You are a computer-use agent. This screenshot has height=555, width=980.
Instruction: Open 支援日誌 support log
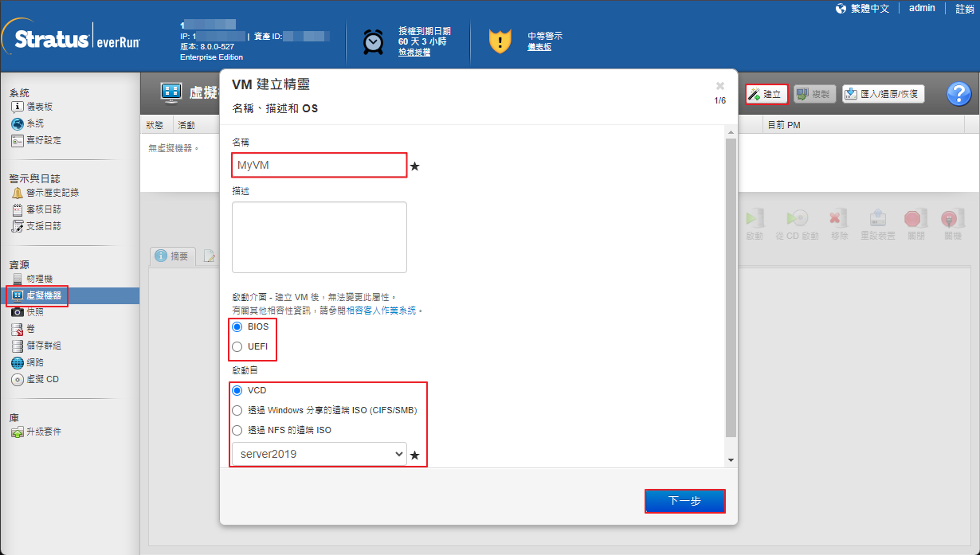point(37,226)
